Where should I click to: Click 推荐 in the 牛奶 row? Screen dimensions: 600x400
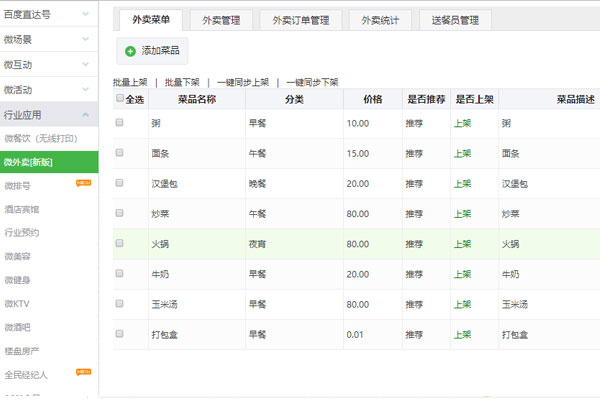tap(414, 274)
